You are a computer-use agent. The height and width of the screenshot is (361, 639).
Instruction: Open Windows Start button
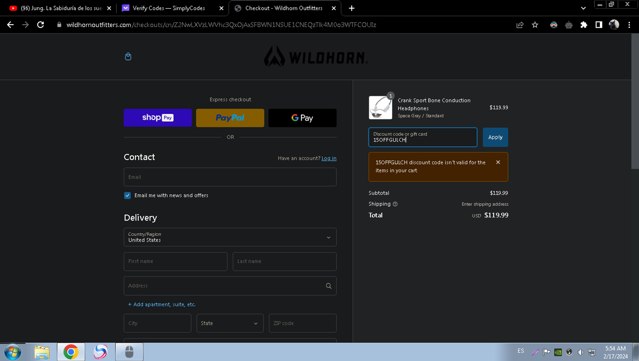tap(12, 352)
